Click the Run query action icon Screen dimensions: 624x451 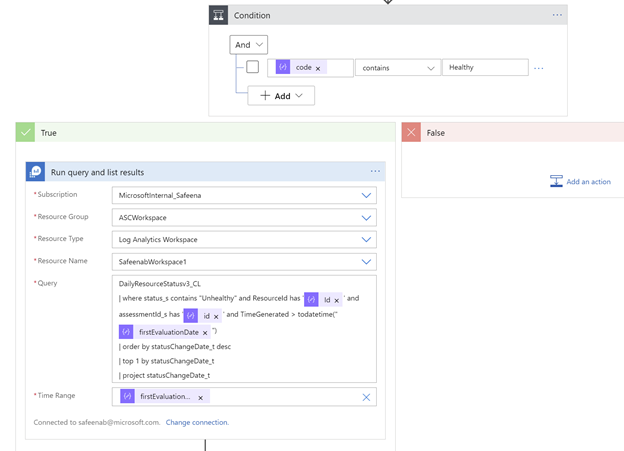[36, 172]
